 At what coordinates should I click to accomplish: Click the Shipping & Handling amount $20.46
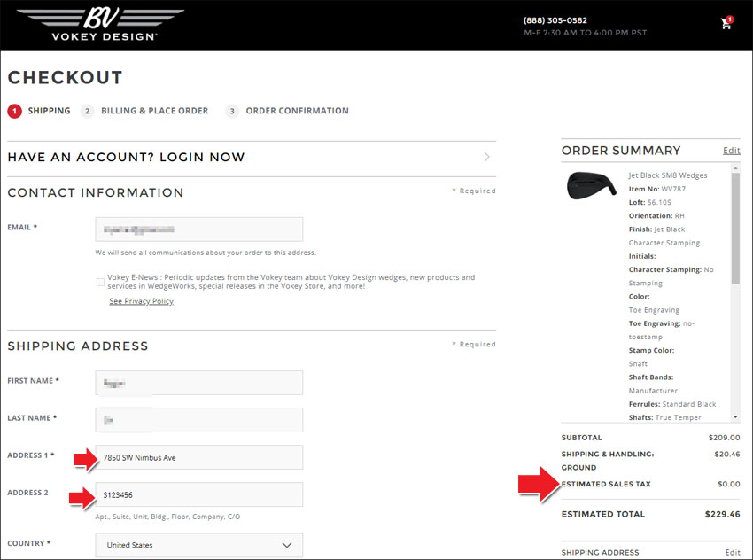point(727,454)
